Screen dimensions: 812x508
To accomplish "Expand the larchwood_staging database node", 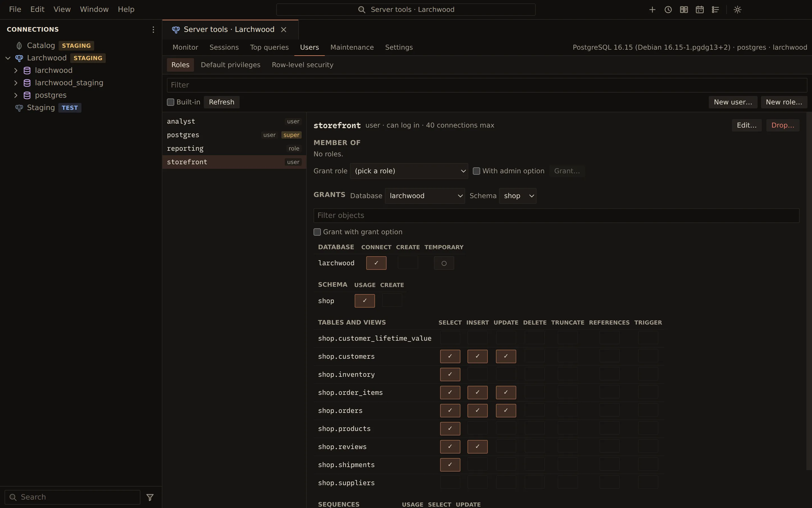I will coord(16,83).
